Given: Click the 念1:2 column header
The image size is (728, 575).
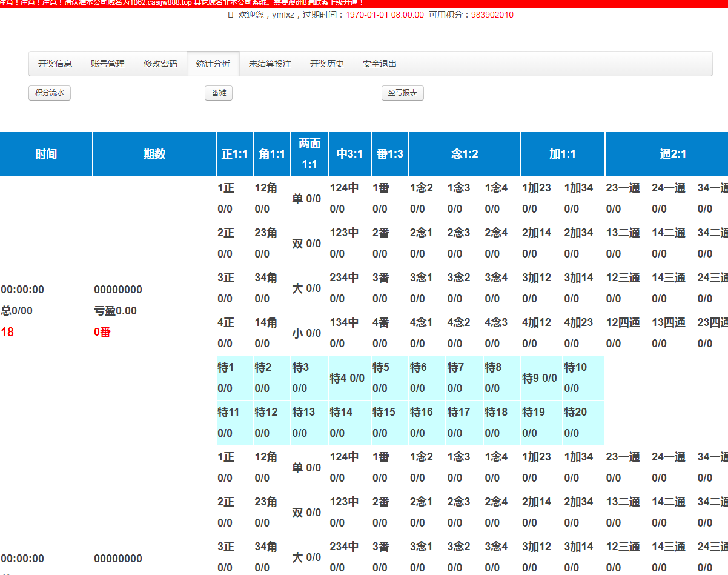Looking at the screenshot, I should [465, 154].
